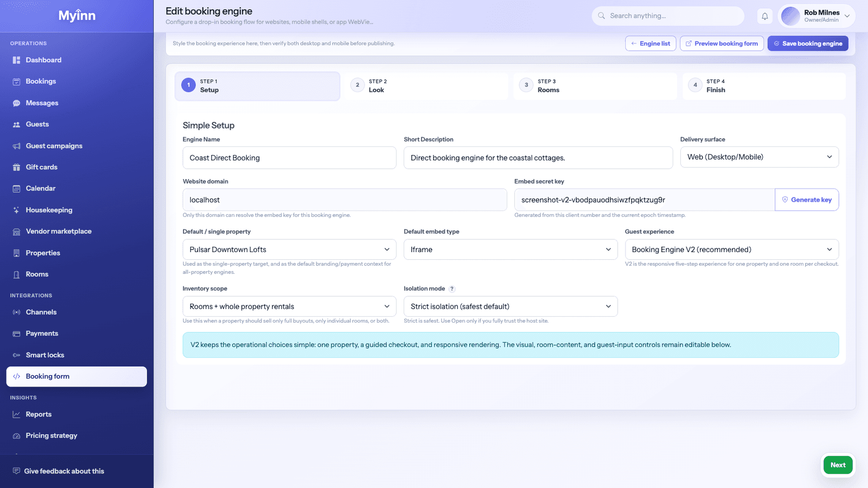Open Vendor marketplace from sidebar
The height and width of the screenshot is (488, 868).
point(76,232)
